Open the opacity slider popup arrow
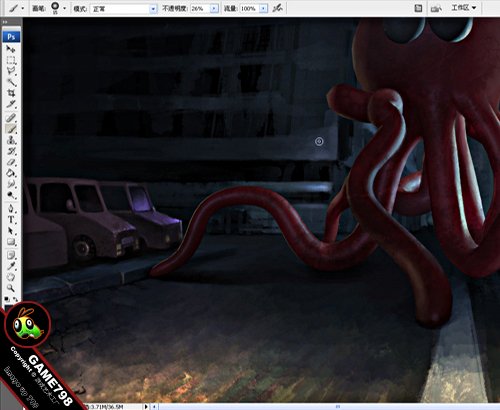Screen dimensions: 500x410 pos(214,9)
